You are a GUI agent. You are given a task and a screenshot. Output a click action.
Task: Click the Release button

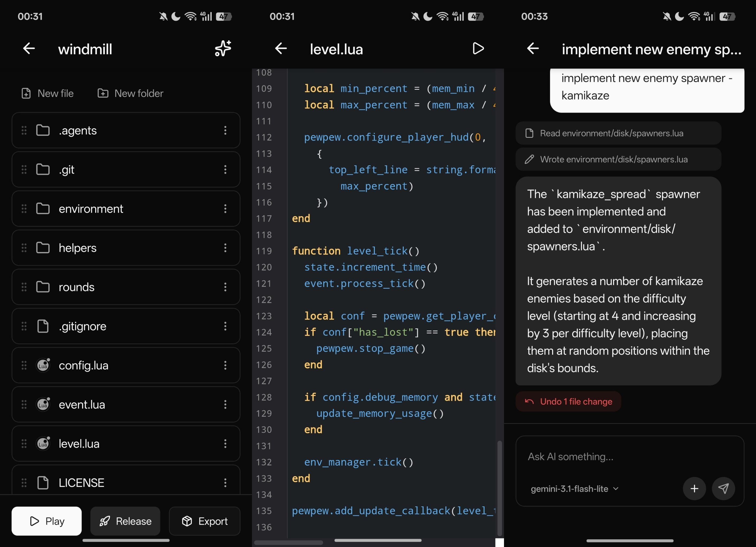pyautogui.click(x=125, y=521)
